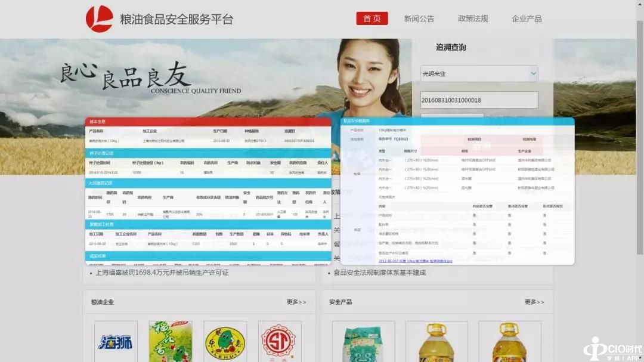Open the 食品安全法规制度体系基本建成 link
This screenshot has width=644, height=362.
coord(379,273)
